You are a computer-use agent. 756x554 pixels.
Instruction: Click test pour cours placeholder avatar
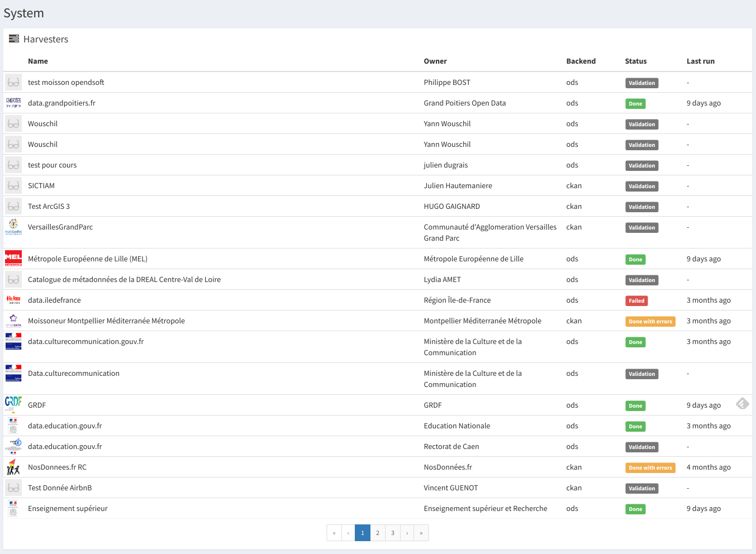click(13, 165)
